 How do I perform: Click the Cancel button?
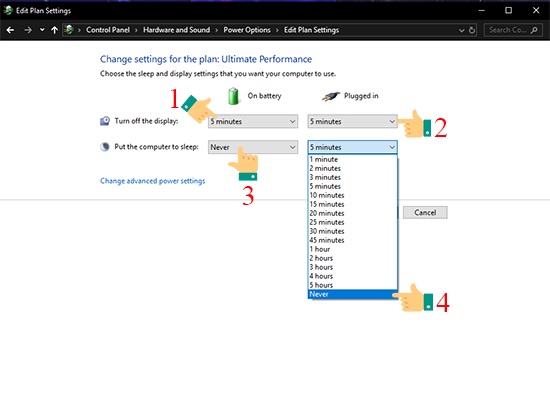(425, 212)
